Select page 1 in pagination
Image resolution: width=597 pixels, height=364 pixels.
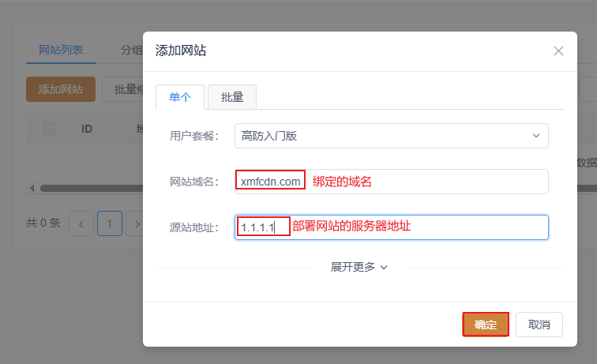(x=110, y=223)
